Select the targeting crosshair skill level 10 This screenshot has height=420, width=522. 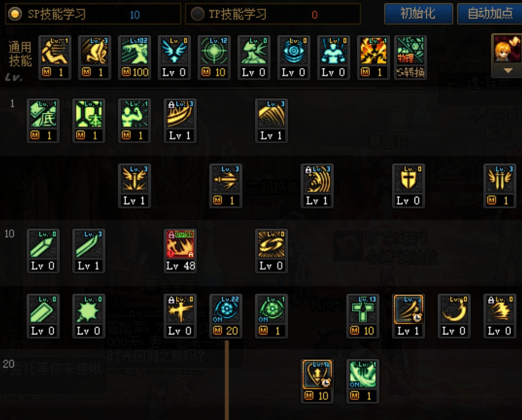(214, 57)
